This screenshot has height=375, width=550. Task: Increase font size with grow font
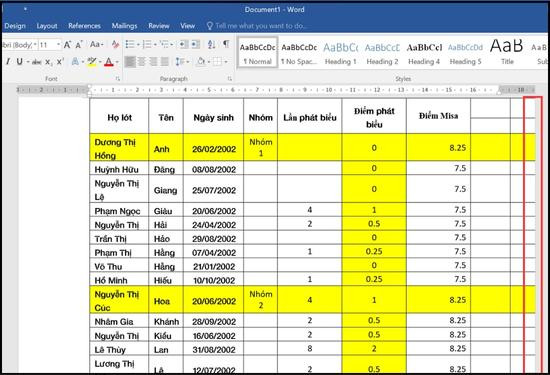[x=68, y=45]
